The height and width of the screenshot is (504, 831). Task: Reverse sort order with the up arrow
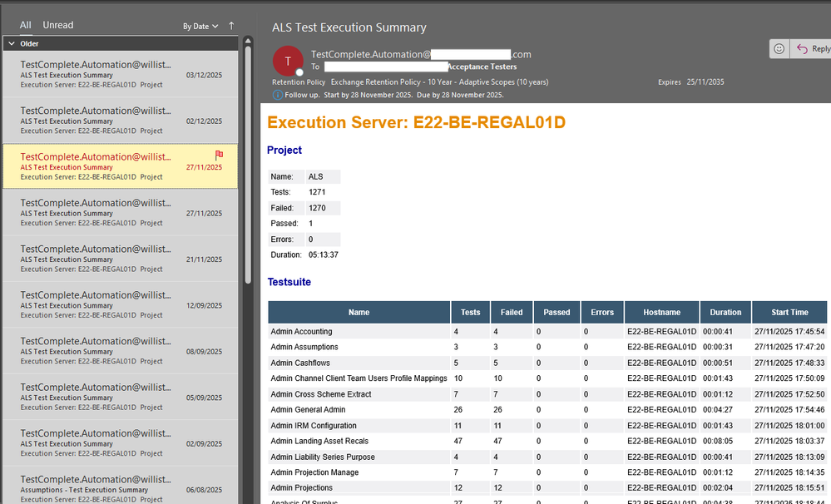(x=231, y=26)
